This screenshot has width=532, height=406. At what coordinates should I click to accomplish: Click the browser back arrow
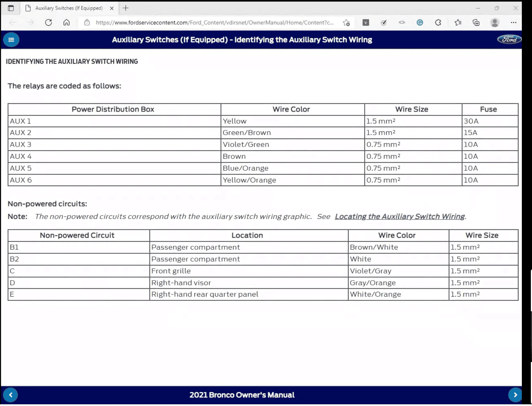pyautogui.click(x=13, y=23)
